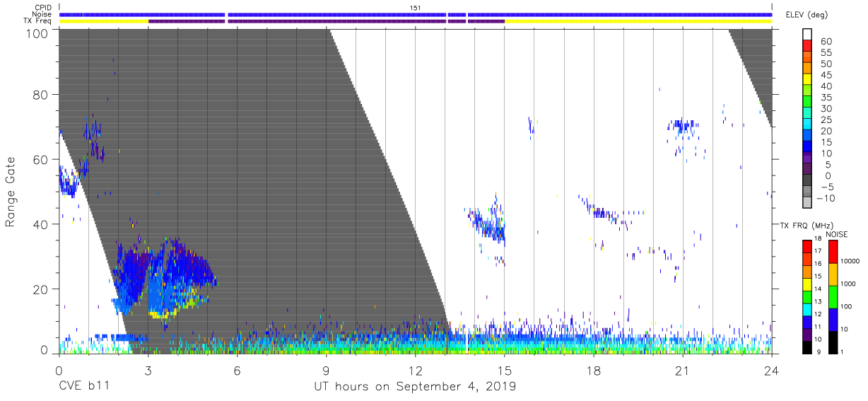Click the noise colorbar label '100'
Viewport: 868px width, 401px height.
848,306
